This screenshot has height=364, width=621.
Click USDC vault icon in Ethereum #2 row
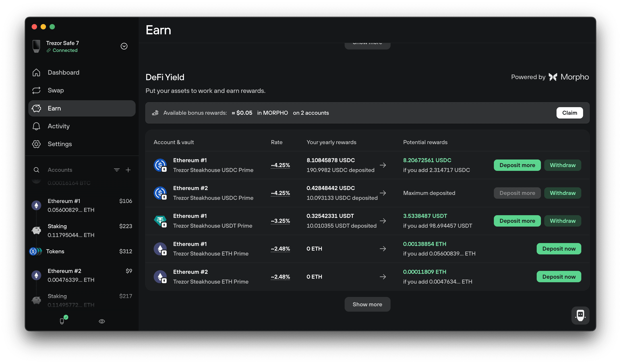160,193
